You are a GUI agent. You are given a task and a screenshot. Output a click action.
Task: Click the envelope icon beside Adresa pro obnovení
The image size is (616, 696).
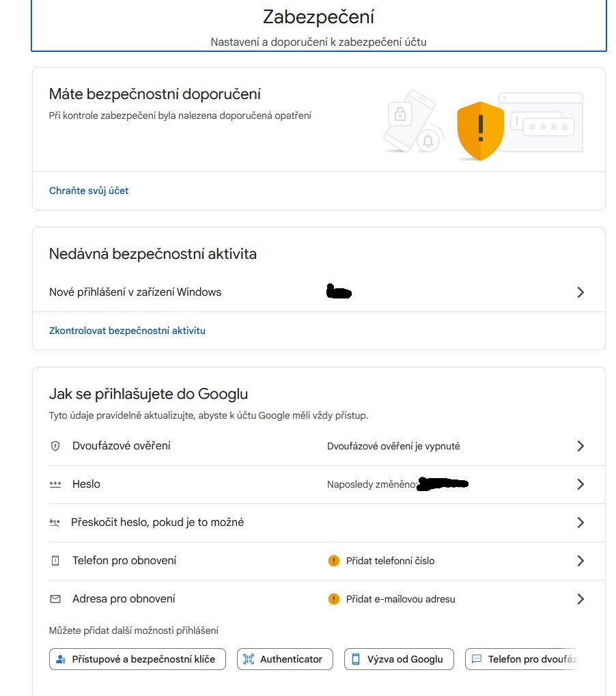[x=55, y=599]
